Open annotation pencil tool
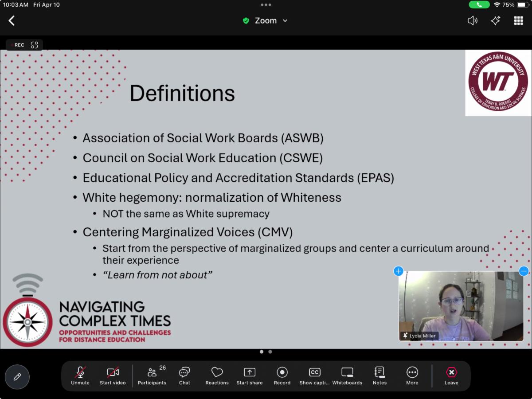 coord(17,377)
